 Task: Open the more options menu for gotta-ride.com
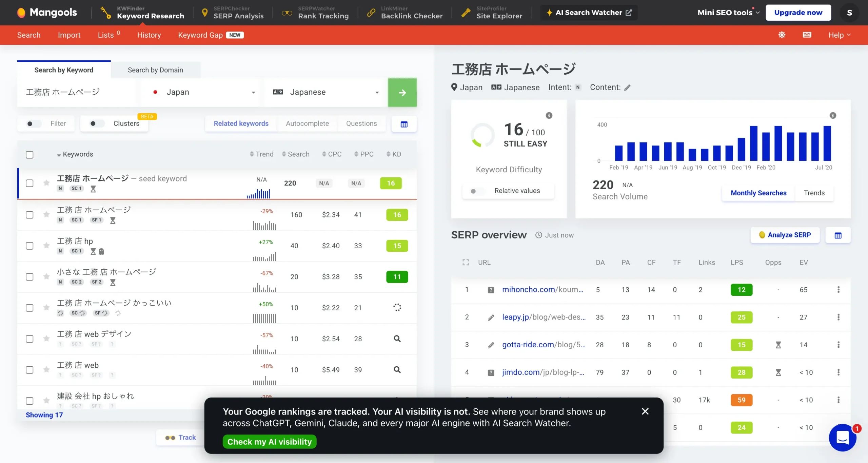pos(839,345)
